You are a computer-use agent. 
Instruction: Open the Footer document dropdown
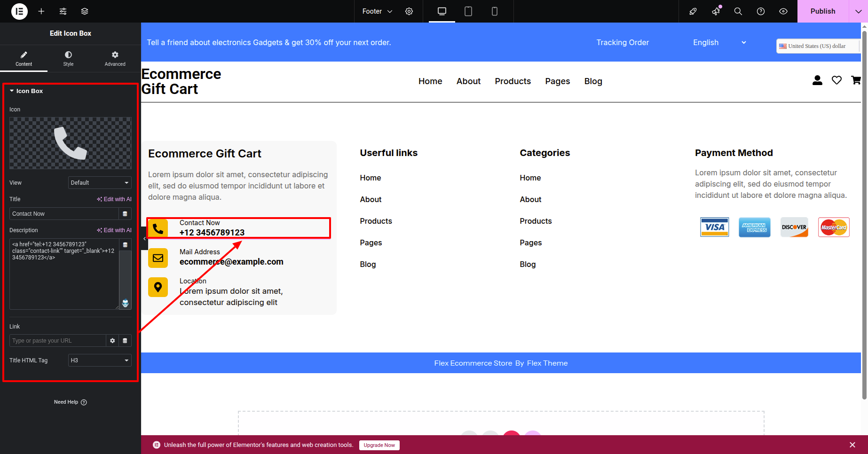(x=377, y=11)
